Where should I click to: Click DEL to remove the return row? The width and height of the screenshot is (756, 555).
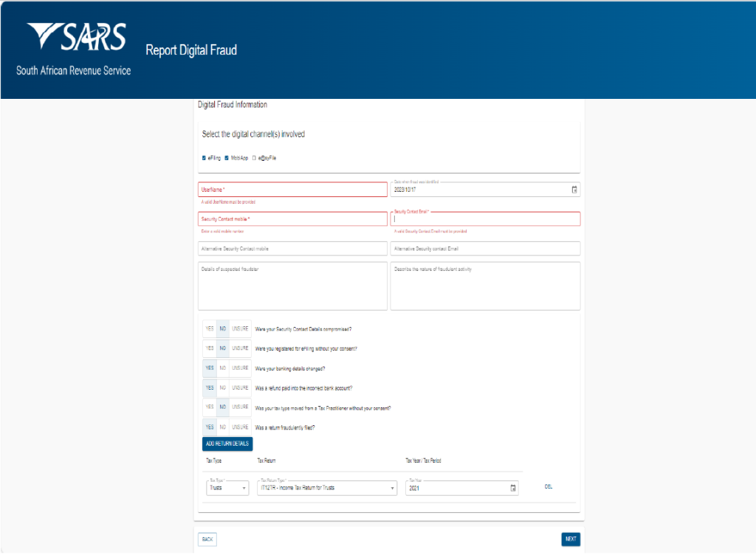click(548, 488)
